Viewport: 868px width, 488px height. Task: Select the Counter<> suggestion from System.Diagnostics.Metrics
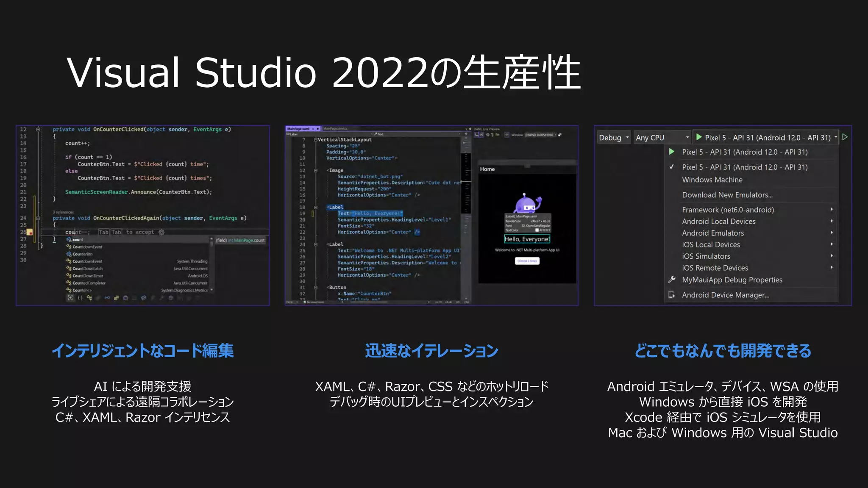pos(138,290)
